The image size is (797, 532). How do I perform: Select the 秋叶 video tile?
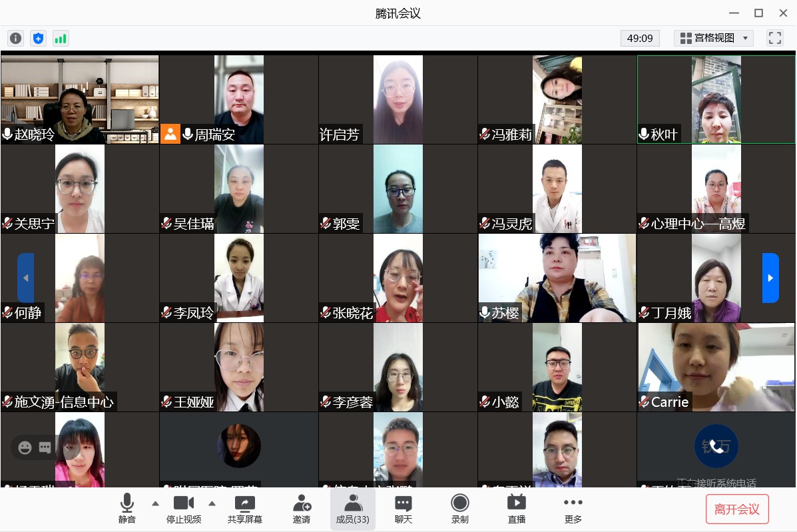716,99
